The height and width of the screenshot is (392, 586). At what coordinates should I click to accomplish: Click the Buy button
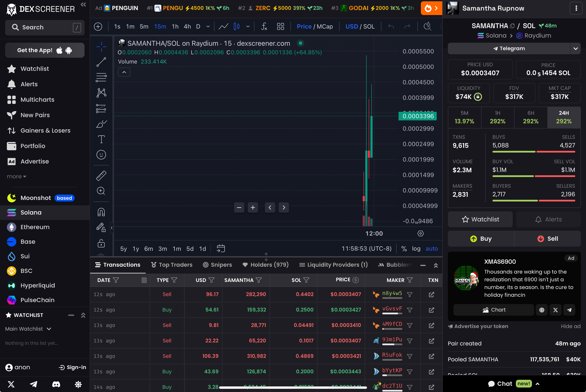coord(481,239)
